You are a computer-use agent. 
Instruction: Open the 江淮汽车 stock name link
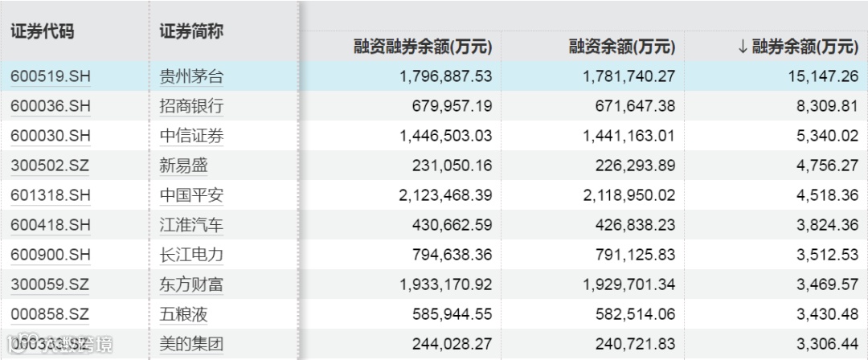click(191, 226)
